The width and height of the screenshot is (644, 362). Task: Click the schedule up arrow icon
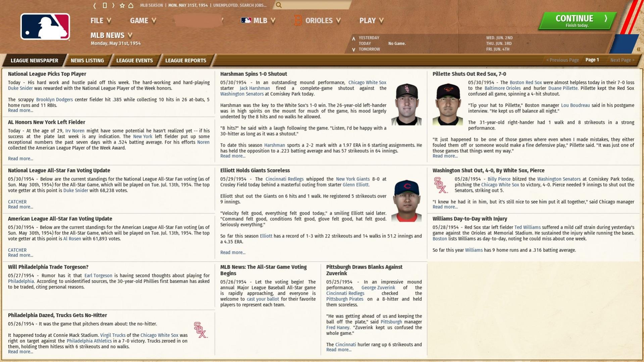(353, 39)
